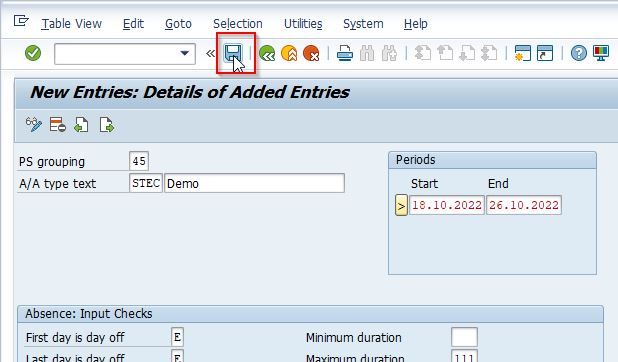Click the green Back arrow icon
This screenshot has width=618, height=362.
(x=267, y=53)
